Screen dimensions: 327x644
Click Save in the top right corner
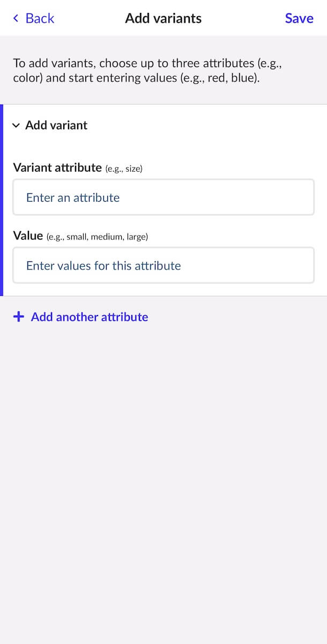pos(299,18)
